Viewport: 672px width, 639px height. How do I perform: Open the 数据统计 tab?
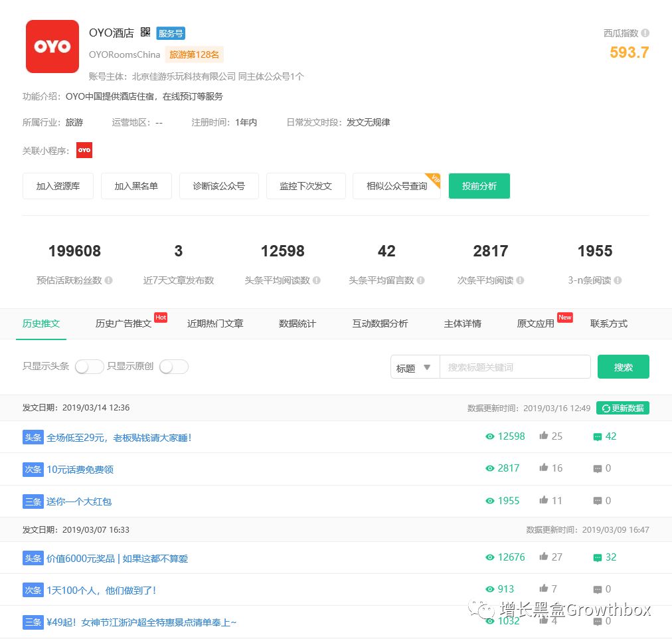click(x=297, y=323)
